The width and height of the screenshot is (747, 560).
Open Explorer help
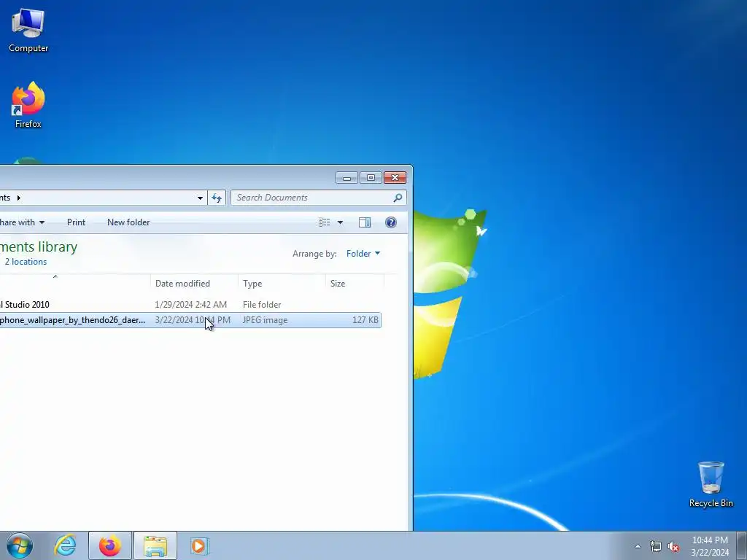coord(391,222)
